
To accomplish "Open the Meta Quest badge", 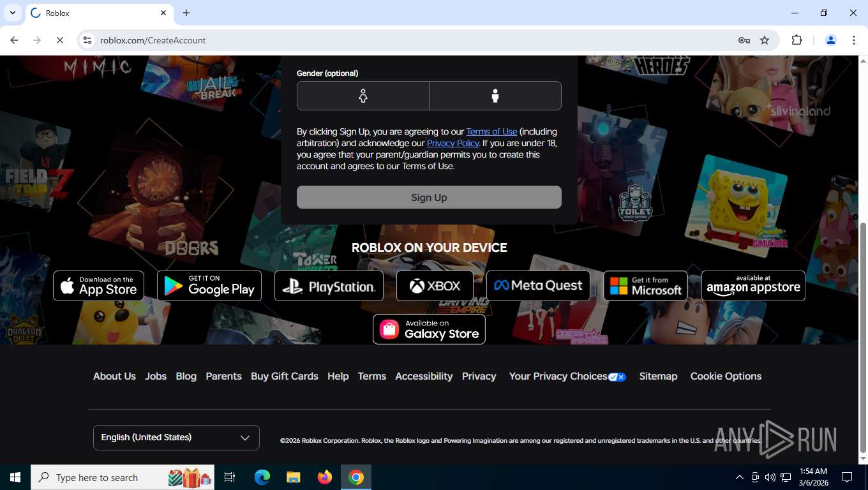I will pos(538,285).
